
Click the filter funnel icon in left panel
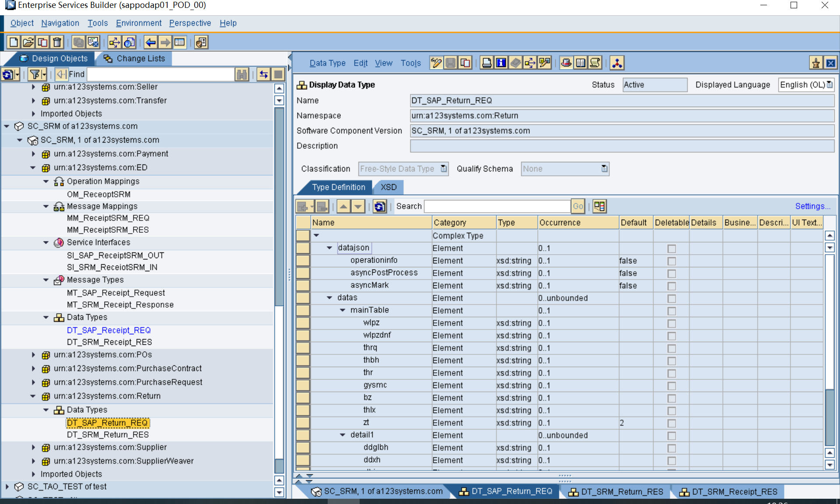point(35,74)
